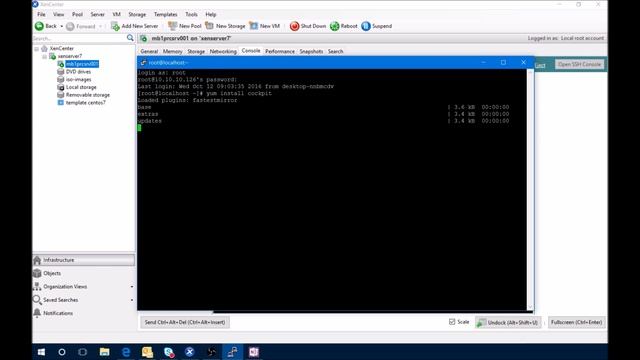Open the VM menu
This screenshot has width=640, height=360.
117,14
